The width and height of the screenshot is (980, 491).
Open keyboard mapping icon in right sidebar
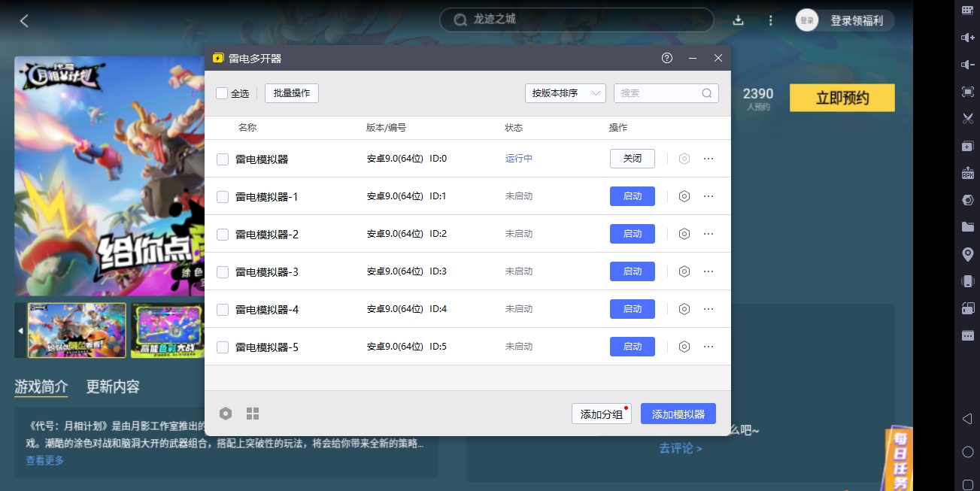[x=968, y=10]
